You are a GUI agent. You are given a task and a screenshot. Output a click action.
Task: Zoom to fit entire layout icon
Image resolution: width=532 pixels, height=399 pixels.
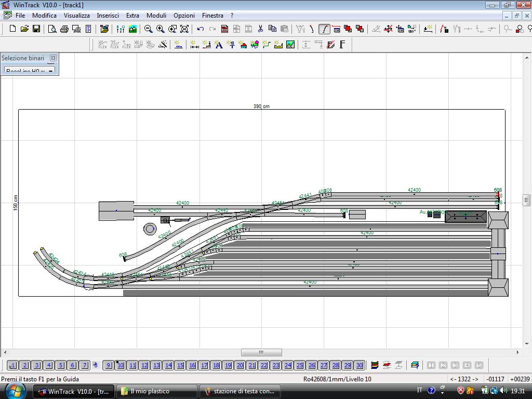184,29
